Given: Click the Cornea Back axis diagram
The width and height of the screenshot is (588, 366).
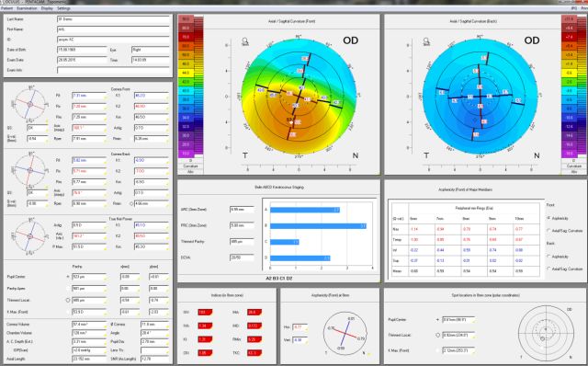Looking at the screenshot, I should 30,170.
